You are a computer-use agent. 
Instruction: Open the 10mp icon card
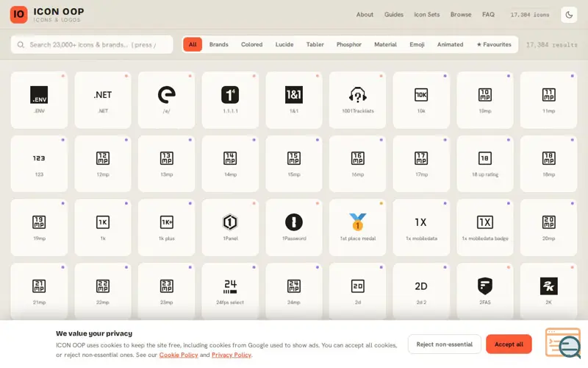pyautogui.click(x=485, y=100)
